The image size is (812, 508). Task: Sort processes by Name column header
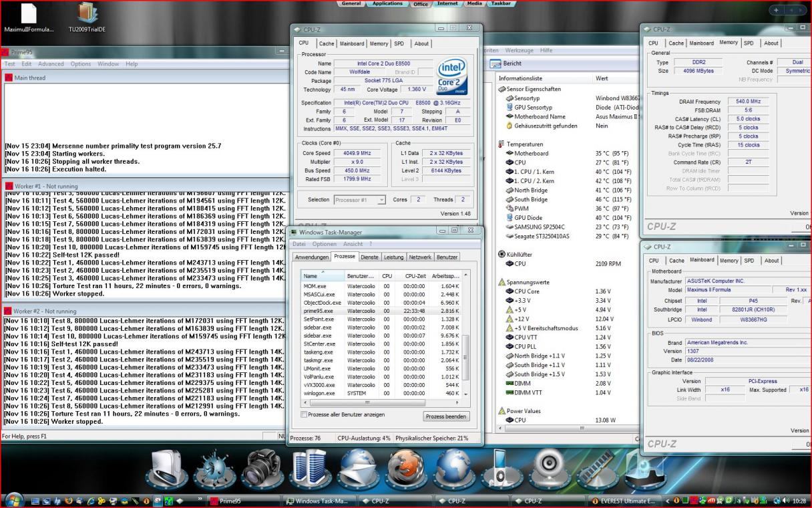tap(322, 275)
